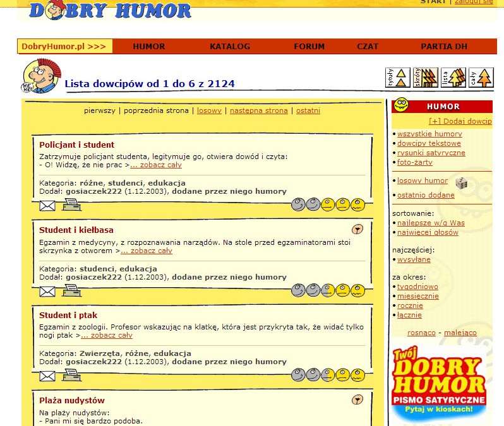Viewport: 504px width, 426px height.
Task: Click the Student i kiełbasa joke title
Action: click(76, 230)
